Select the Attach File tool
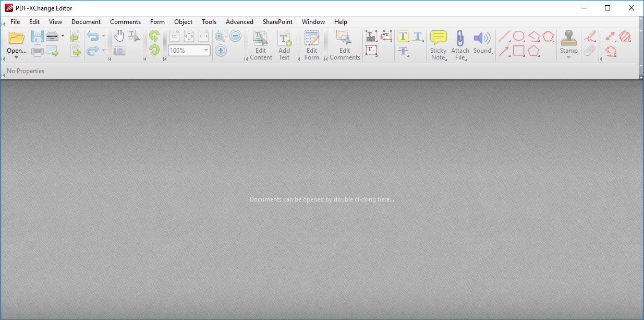This screenshot has height=320, width=644. click(460, 38)
